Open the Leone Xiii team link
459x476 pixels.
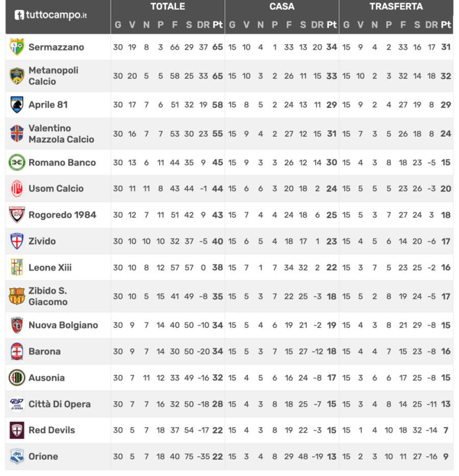50,267
